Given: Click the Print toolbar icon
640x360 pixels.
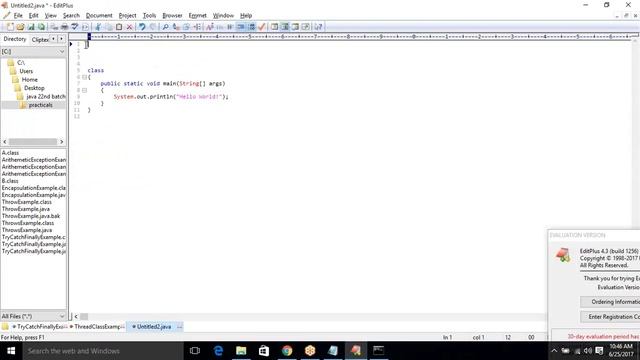Looking at the screenshot, I should pyautogui.click(x=64, y=27).
